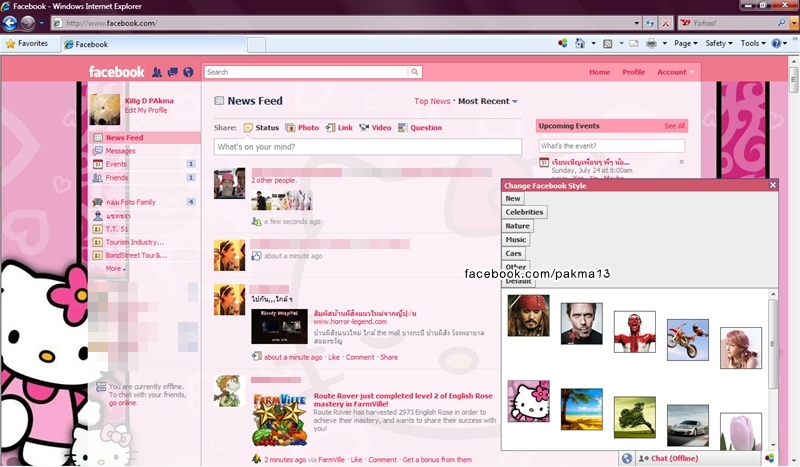Switch to the Facebook browser tab
This screenshot has height=467, width=800.
click(x=153, y=44)
